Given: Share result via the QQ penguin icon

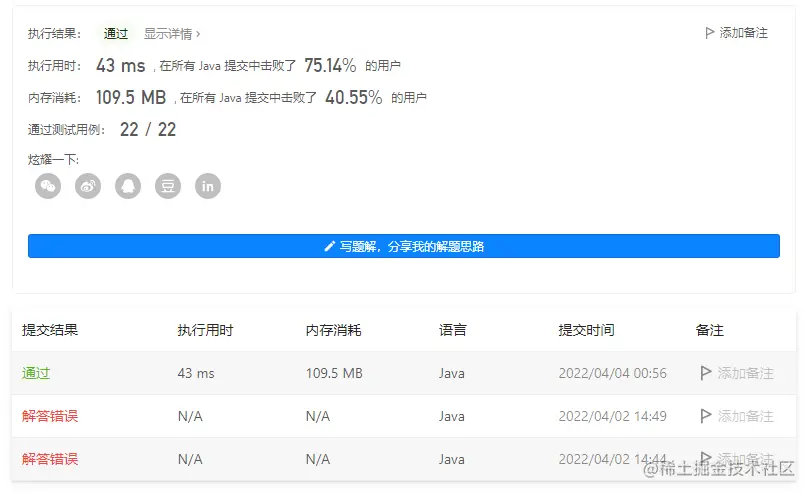Looking at the screenshot, I should (128, 186).
